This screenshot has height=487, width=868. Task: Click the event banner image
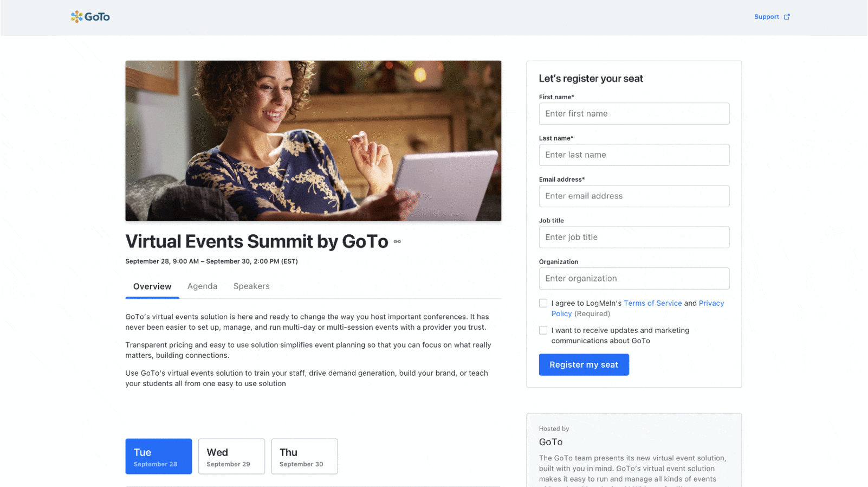[x=313, y=140]
